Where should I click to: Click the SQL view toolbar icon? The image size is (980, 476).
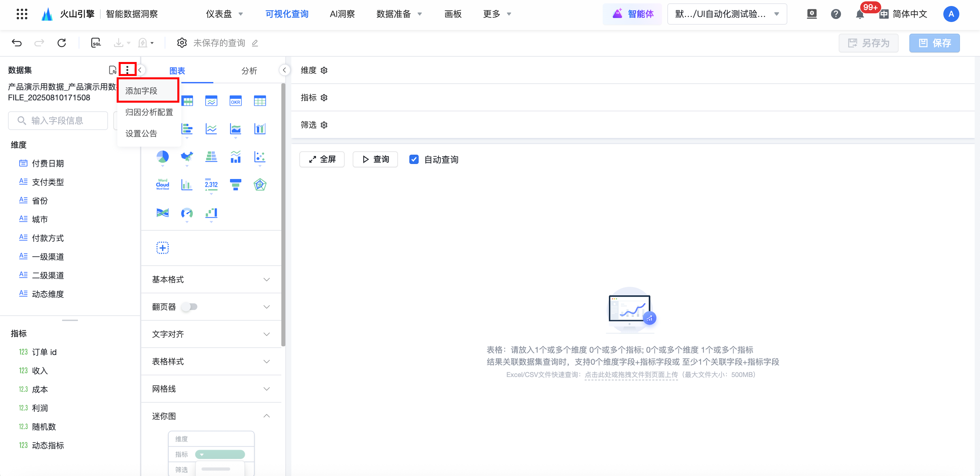point(96,43)
